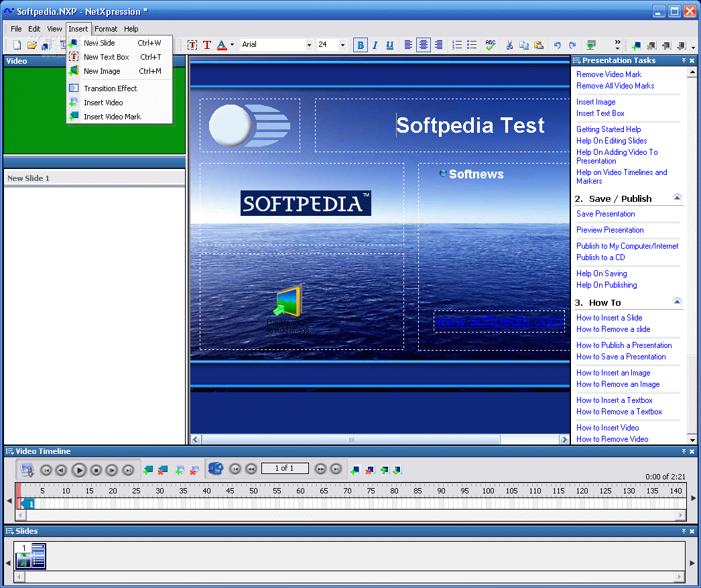Viewport: 701px width, 588px height.
Task: Click the Remove Video Mark link
Action: pos(609,74)
